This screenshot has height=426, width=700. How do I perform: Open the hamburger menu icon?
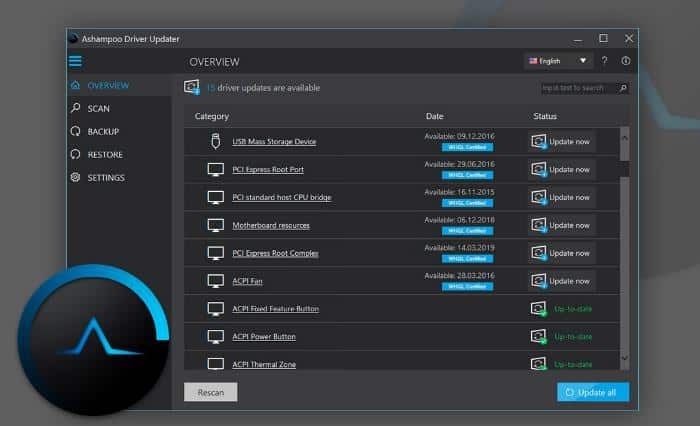75,61
